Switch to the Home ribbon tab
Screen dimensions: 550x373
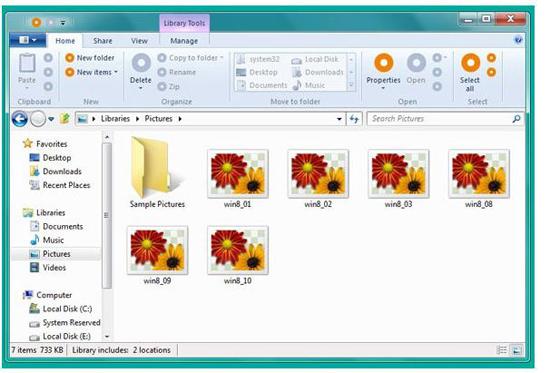pos(65,41)
